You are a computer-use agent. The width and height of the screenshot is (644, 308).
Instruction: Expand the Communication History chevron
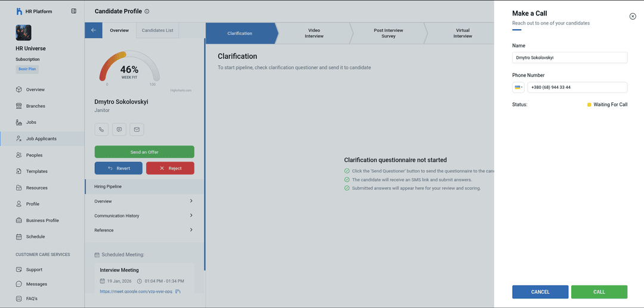(191, 215)
